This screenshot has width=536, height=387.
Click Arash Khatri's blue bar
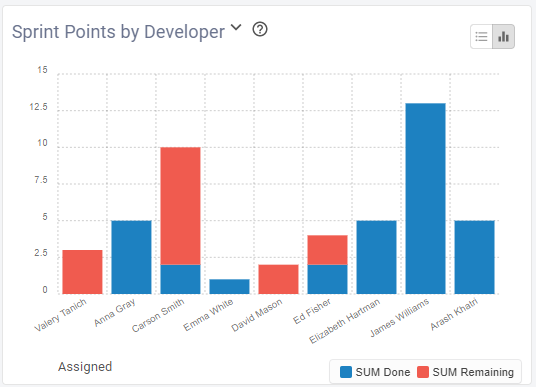(474, 257)
